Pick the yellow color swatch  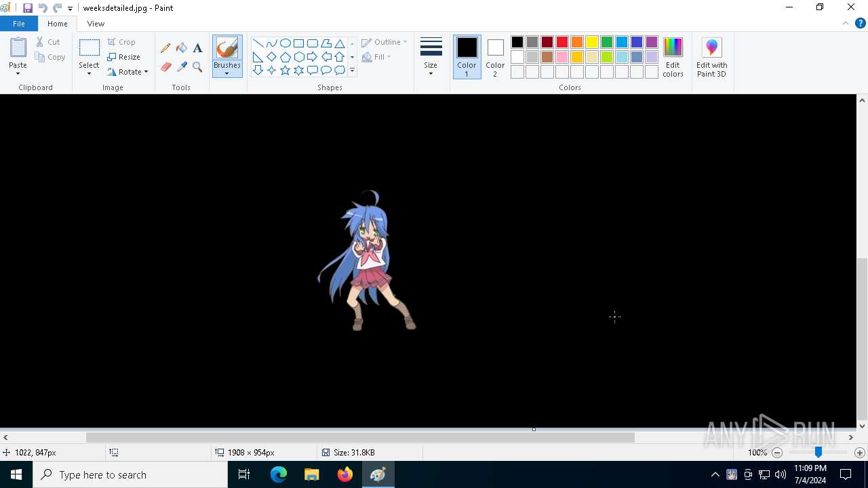pyautogui.click(x=592, y=42)
